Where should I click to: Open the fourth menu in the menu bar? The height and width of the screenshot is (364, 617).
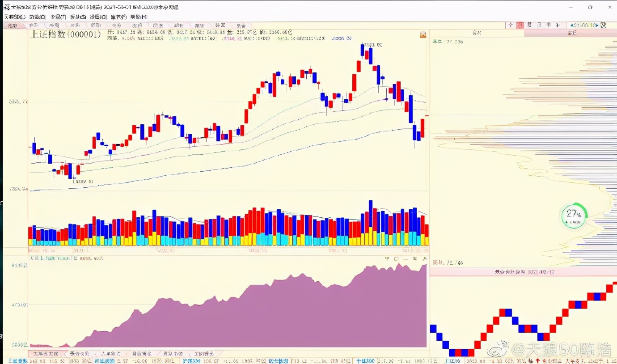pos(78,17)
